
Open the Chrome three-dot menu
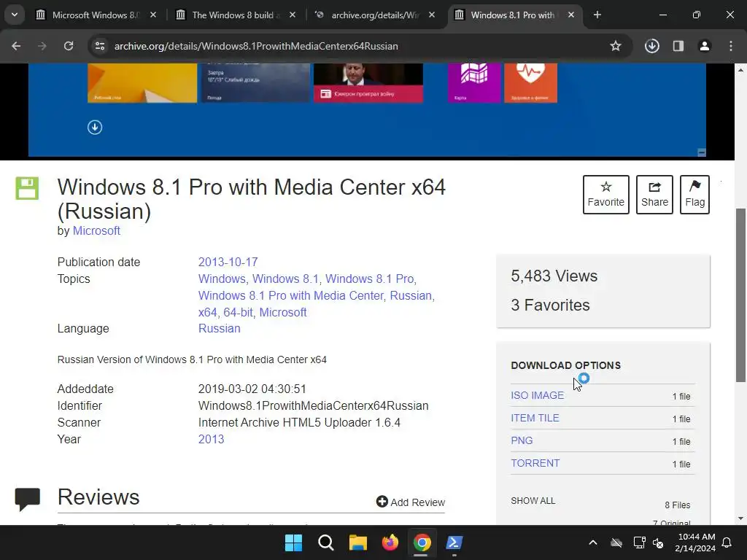click(x=731, y=46)
